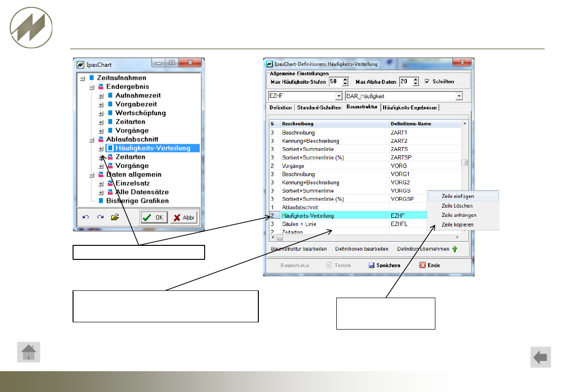566x392 pixels.
Task: Open the EZHF dropdown
Action: point(339,96)
